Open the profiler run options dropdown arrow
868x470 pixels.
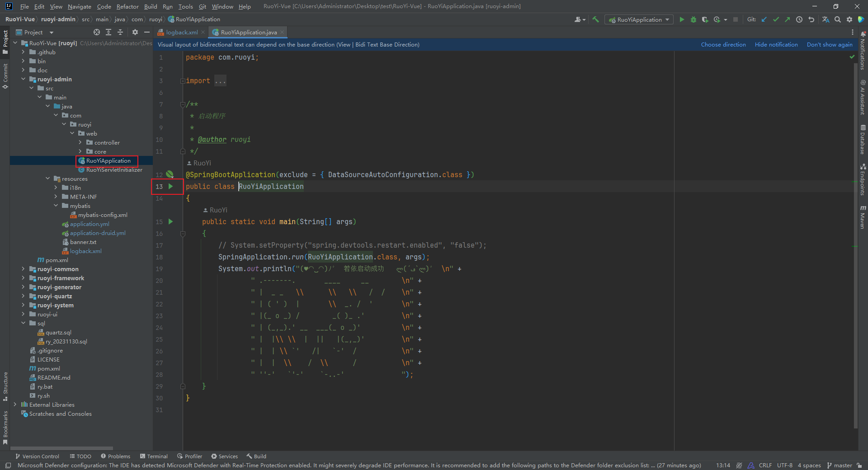pyautogui.click(x=726, y=19)
